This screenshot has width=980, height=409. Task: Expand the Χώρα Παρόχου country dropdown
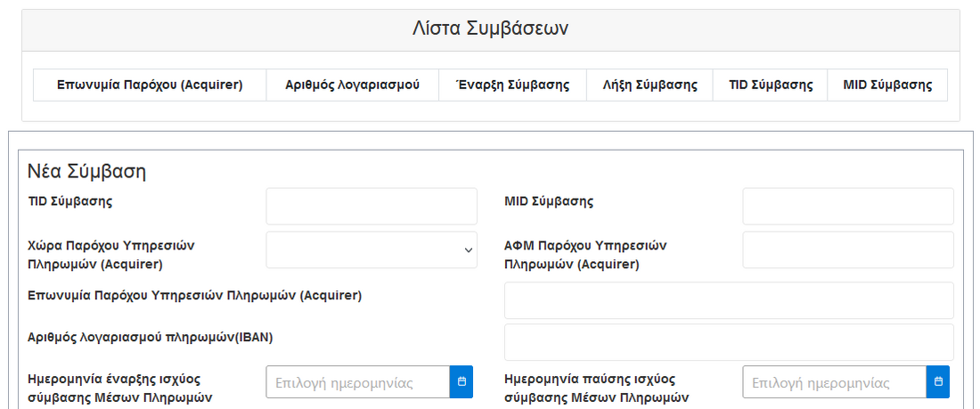tap(372, 250)
